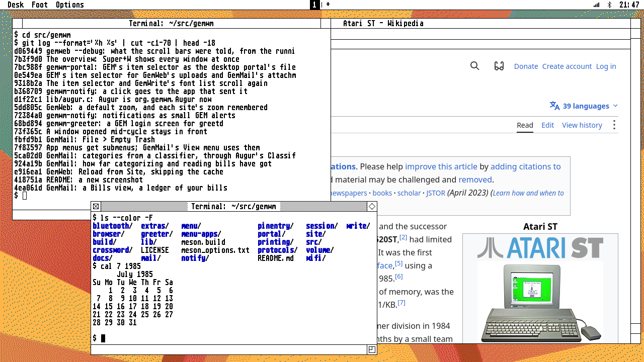
Task: Click the 'GemMail: File > Empty Trash' commit line
Action: [85, 139]
